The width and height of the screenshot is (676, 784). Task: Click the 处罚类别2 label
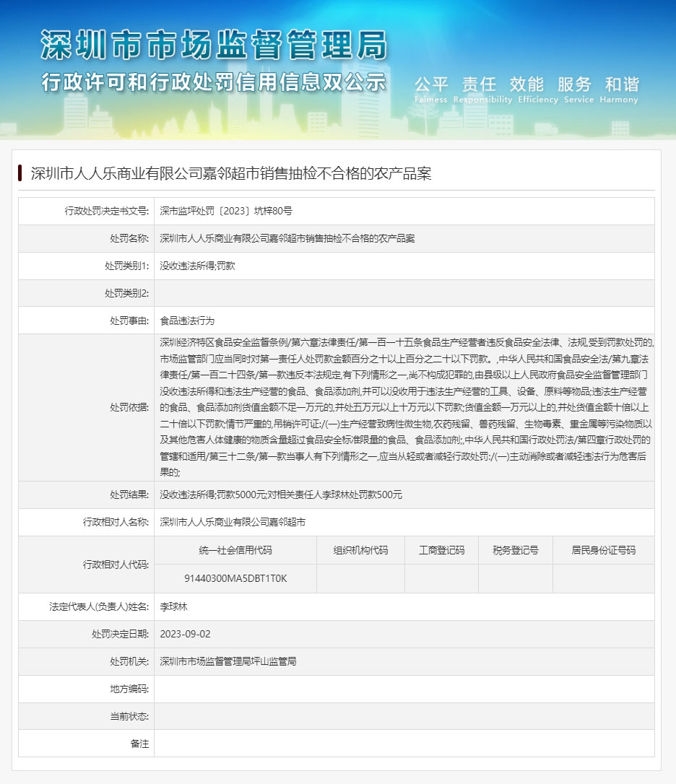coord(126,294)
